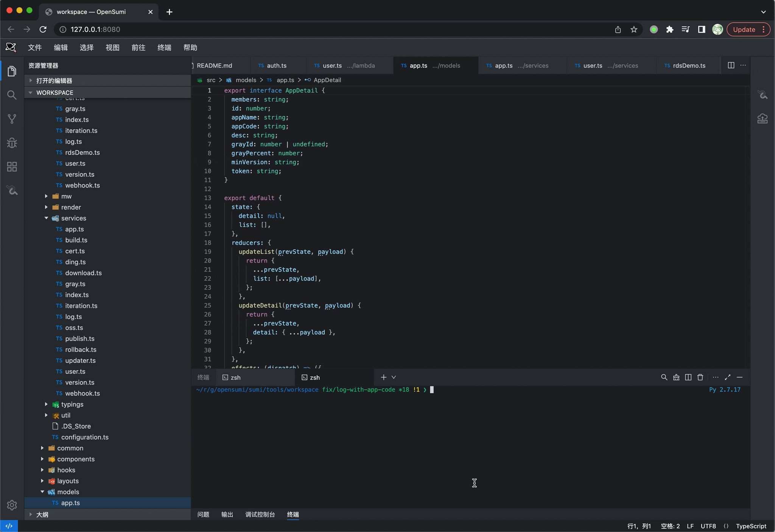The image size is (775, 532).
Task: Add a new terminal with plus icon
Action: pos(383,377)
